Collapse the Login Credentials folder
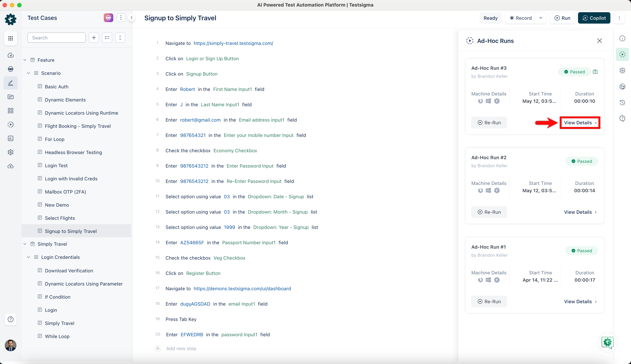631x364 pixels. tap(28, 257)
